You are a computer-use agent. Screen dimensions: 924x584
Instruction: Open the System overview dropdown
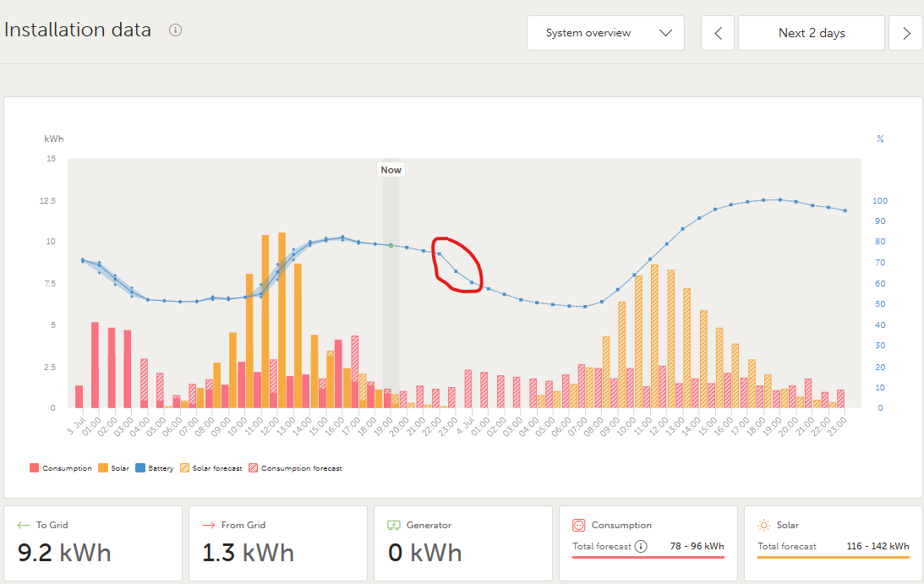[x=605, y=33]
